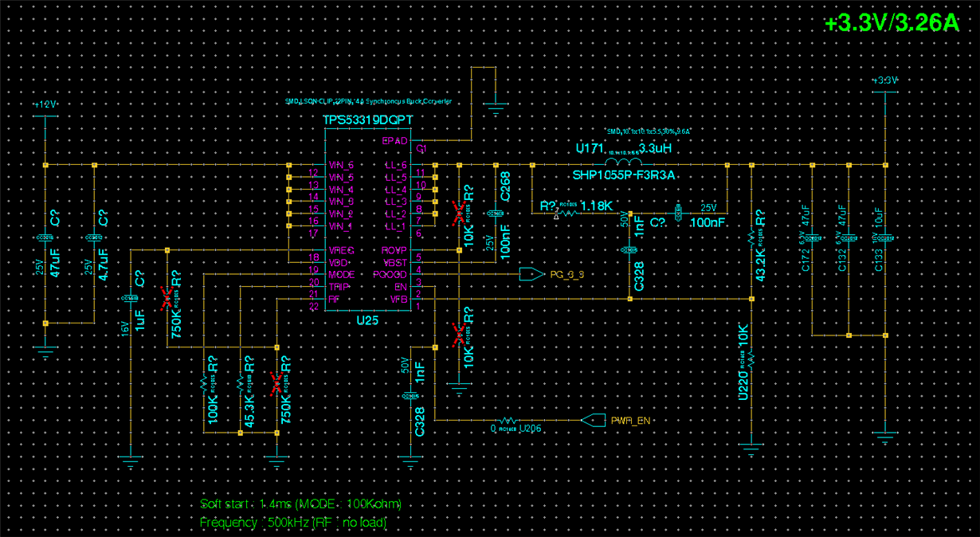Screen dimensions: 980x537
Task: Select the 100K MODE resistor symbol
Action: [x=205, y=384]
